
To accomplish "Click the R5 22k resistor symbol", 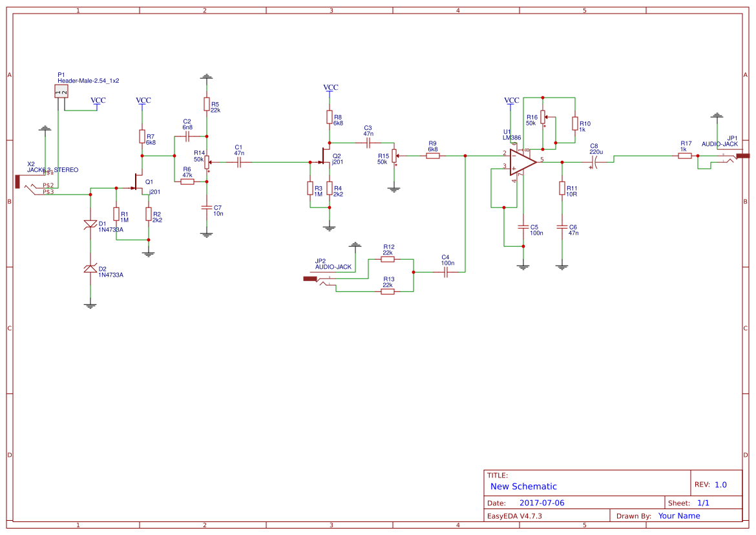I will (x=205, y=105).
